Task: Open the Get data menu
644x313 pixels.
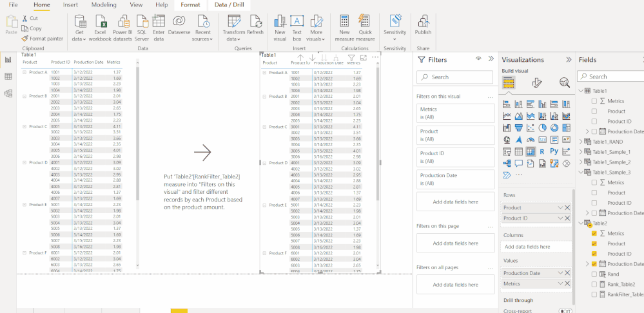Action: (79, 28)
